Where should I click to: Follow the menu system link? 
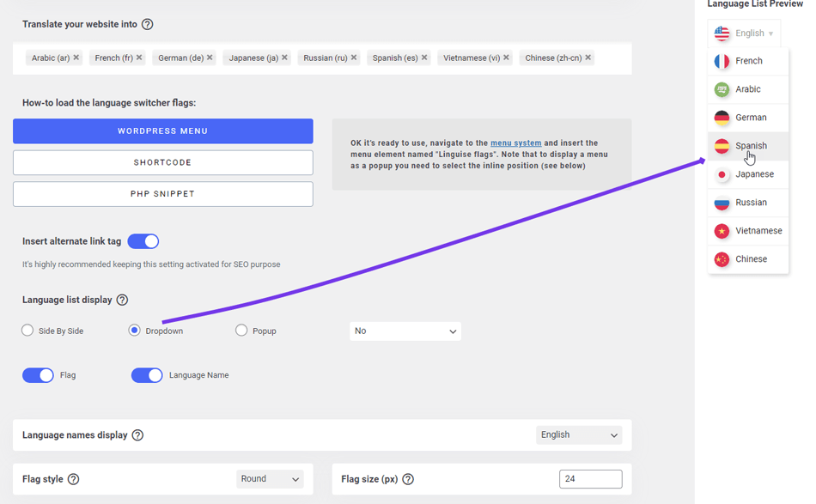tap(515, 143)
